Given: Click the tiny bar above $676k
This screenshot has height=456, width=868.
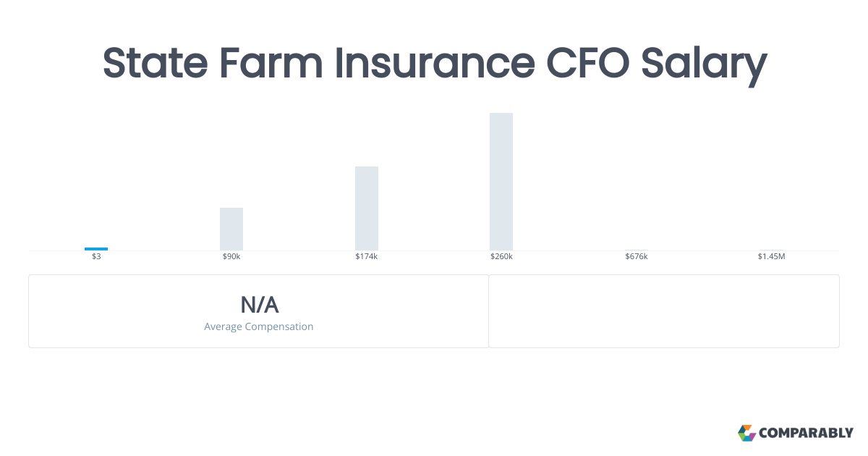Looking at the screenshot, I should point(637,250).
